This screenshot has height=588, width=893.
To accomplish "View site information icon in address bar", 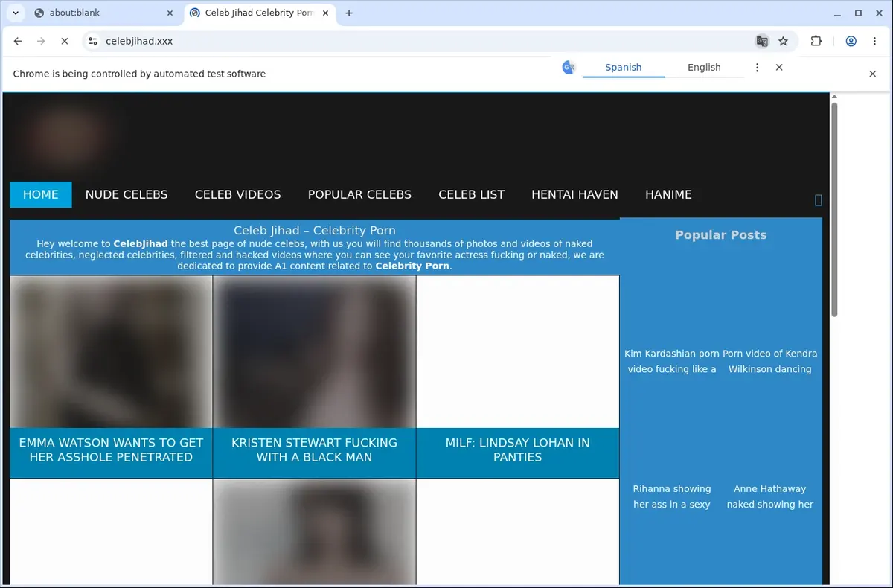I will 93,42.
